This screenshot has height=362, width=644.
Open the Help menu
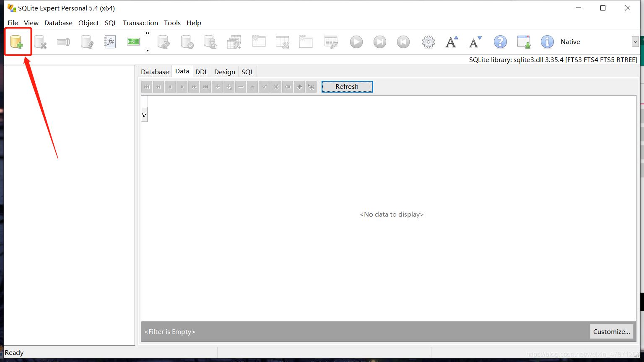pos(194,23)
